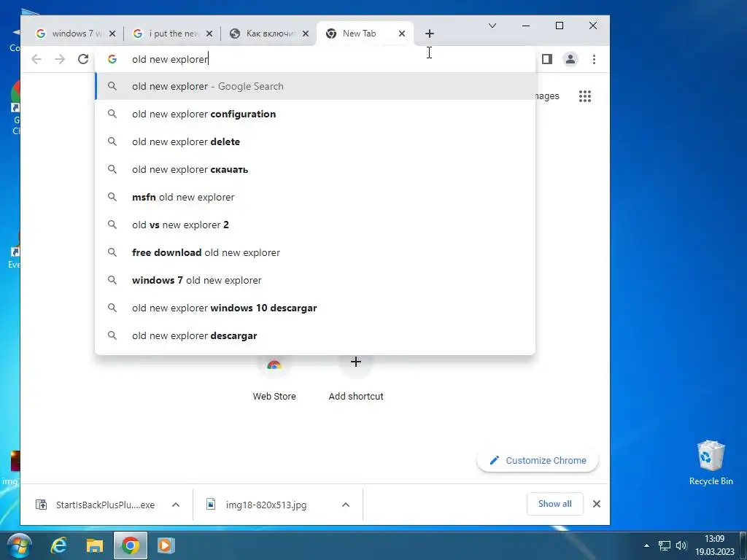The height and width of the screenshot is (560, 747).
Task: Reload the page with the refresh icon
Action: pos(83,59)
